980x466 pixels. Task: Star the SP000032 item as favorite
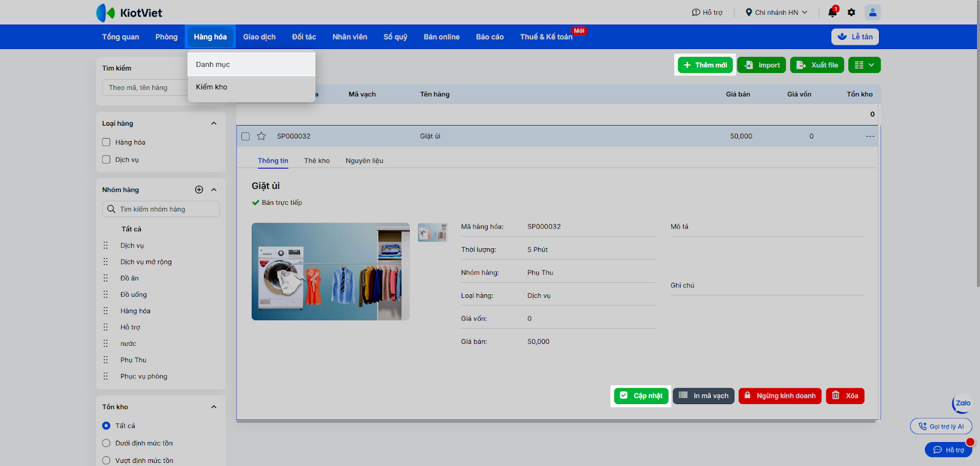[262, 136]
